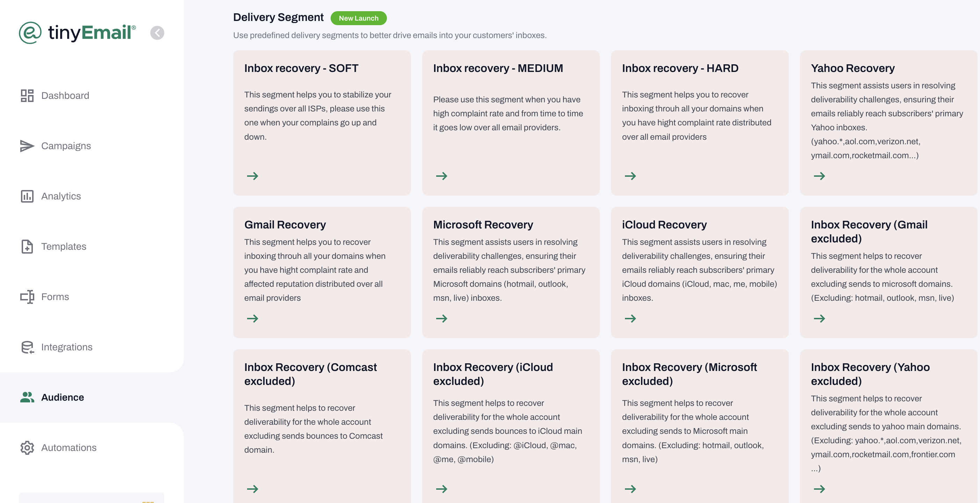980x503 pixels.
Task: Open Inbox Recovery (iCloud excluded) arrow
Action: [x=441, y=489]
